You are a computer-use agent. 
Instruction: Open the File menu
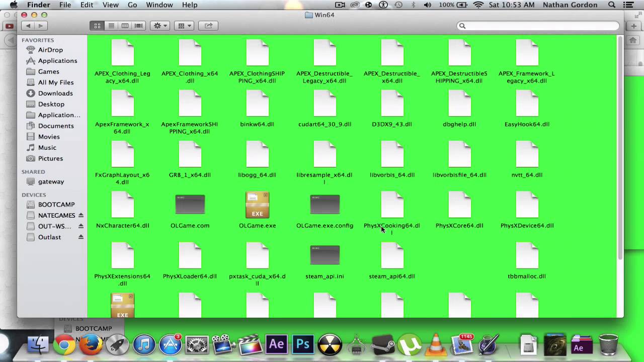tap(65, 5)
